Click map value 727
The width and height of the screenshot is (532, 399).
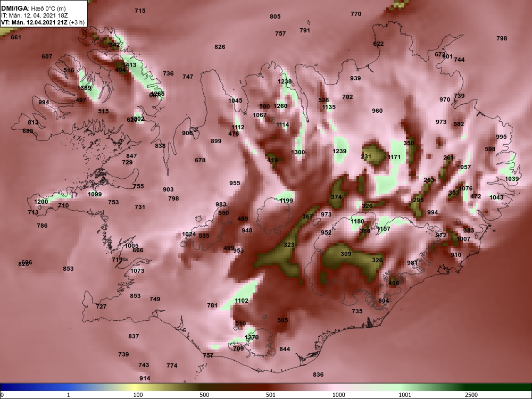coord(101,306)
